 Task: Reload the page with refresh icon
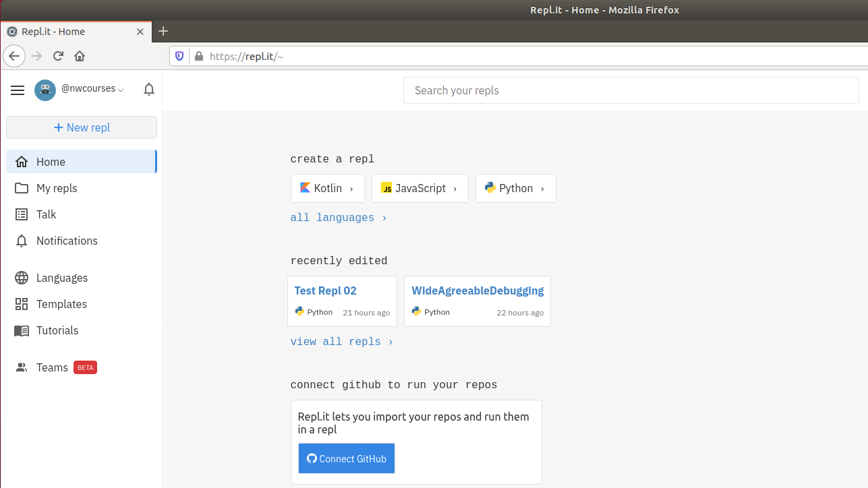tap(59, 56)
